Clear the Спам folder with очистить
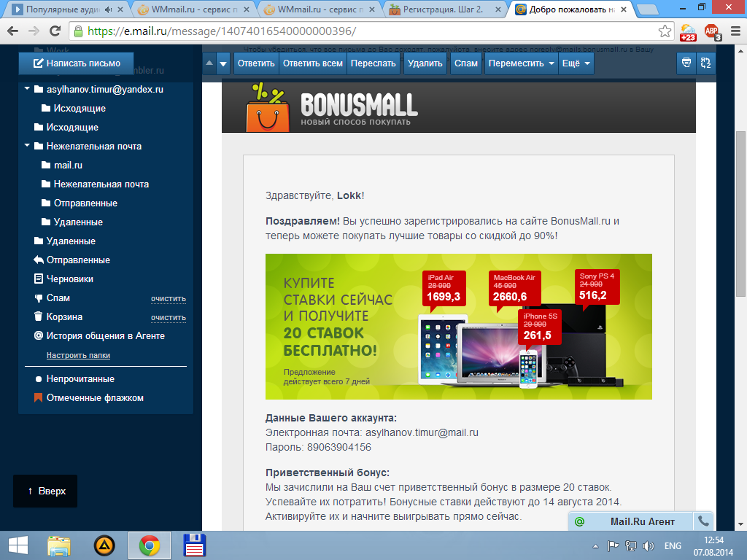The width and height of the screenshot is (747, 560). click(169, 298)
